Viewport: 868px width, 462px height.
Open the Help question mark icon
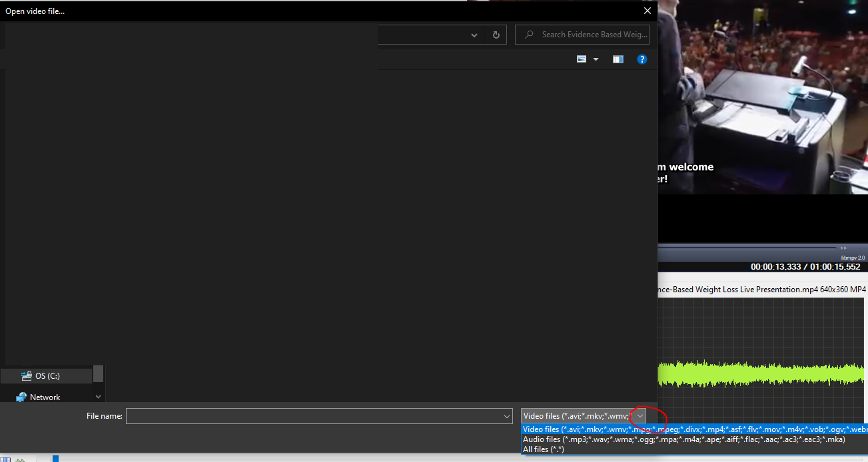point(642,59)
